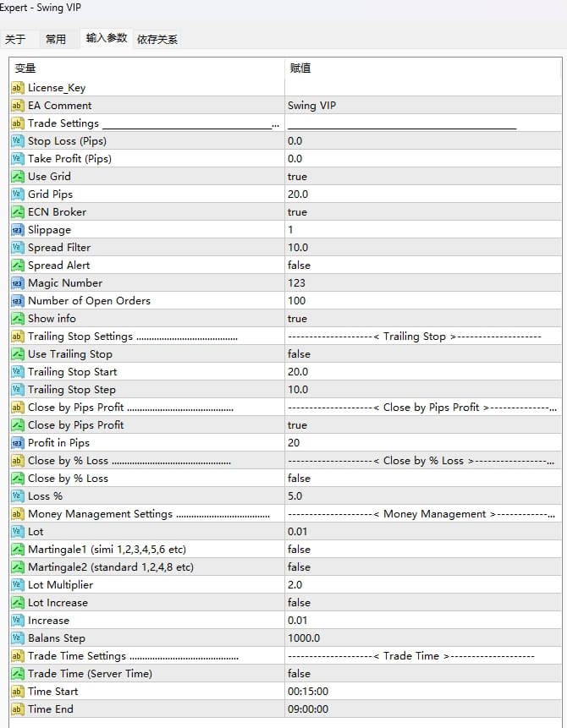Click the icon beside Lot Multiplier

(17, 585)
